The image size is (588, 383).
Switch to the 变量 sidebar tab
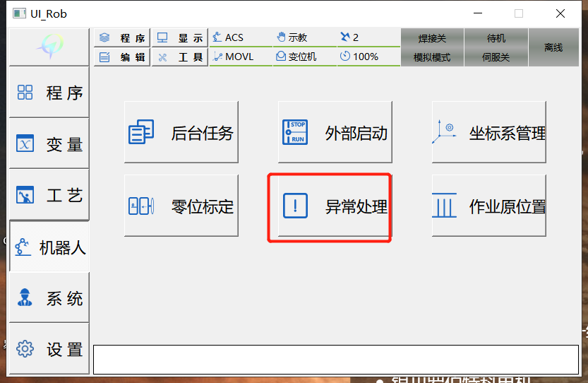(x=49, y=144)
